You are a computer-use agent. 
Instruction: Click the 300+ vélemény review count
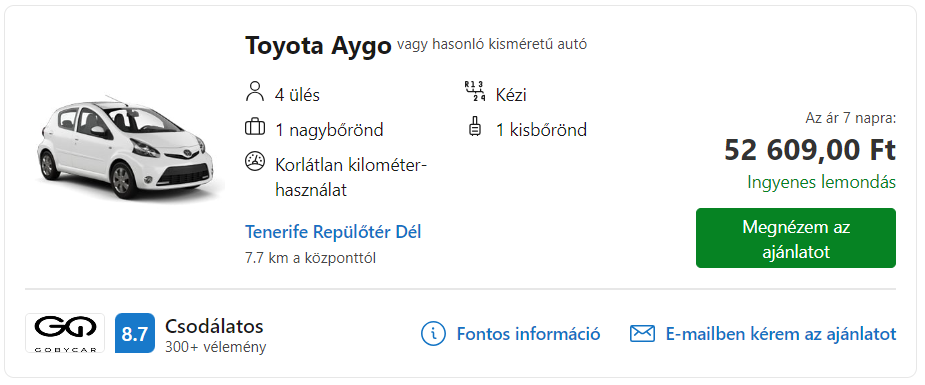[x=215, y=347]
